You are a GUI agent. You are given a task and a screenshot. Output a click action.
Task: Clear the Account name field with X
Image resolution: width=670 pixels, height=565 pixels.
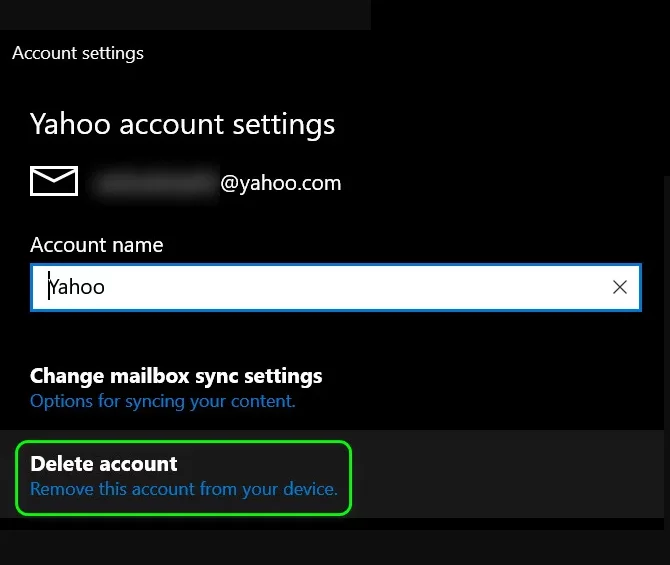[620, 287]
